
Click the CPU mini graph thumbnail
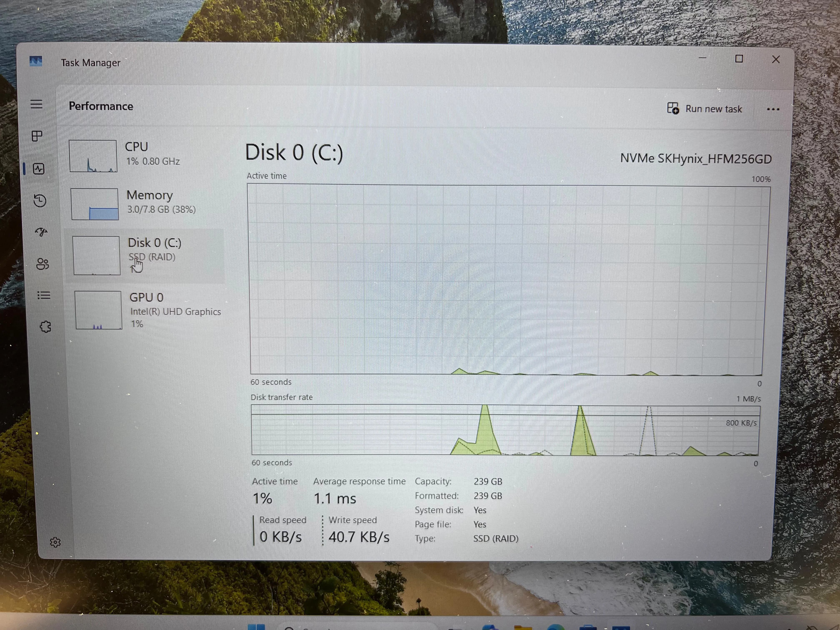[93, 156]
